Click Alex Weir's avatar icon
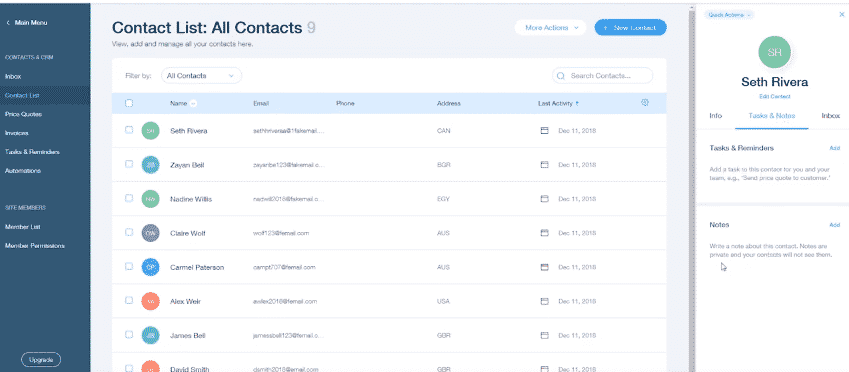849x372 pixels. [x=151, y=301]
